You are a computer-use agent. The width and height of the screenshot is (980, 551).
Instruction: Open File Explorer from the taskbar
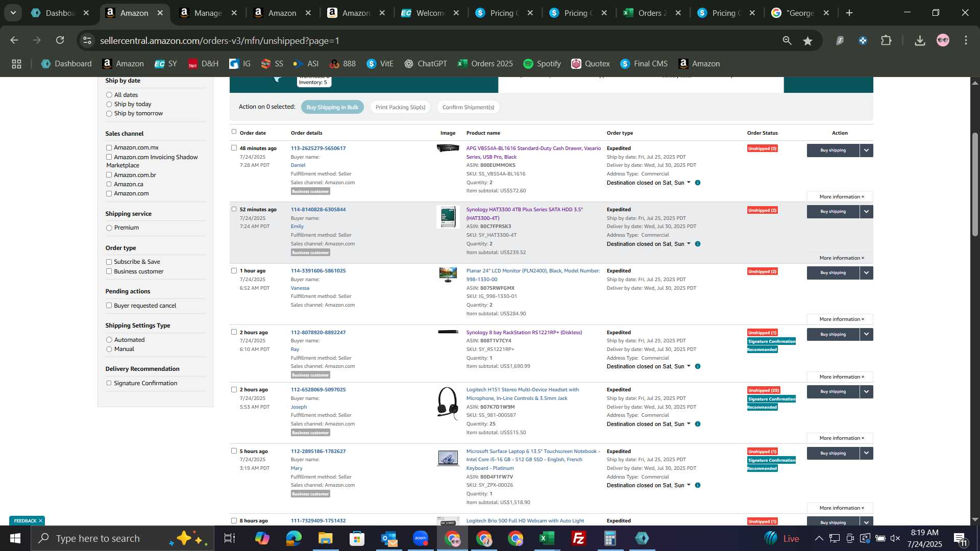pos(325,538)
